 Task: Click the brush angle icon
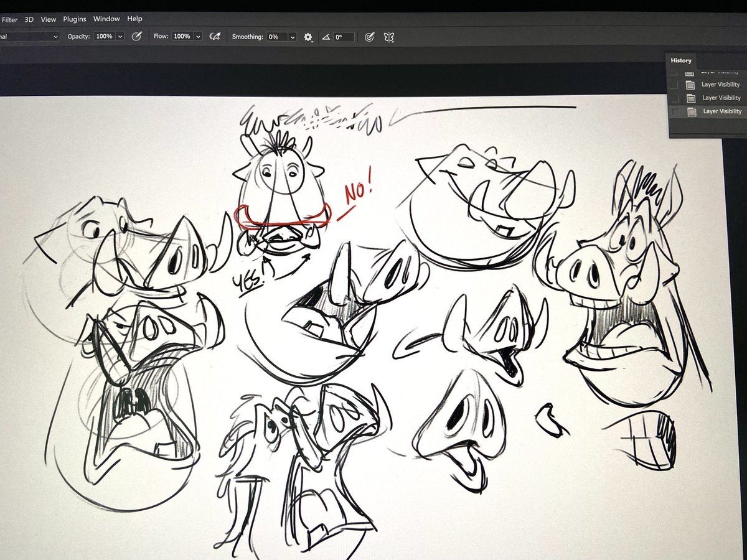click(326, 38)
